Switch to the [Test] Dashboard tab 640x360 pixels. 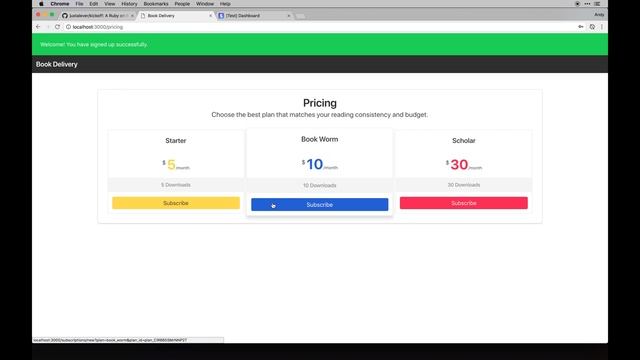(254, 16)
